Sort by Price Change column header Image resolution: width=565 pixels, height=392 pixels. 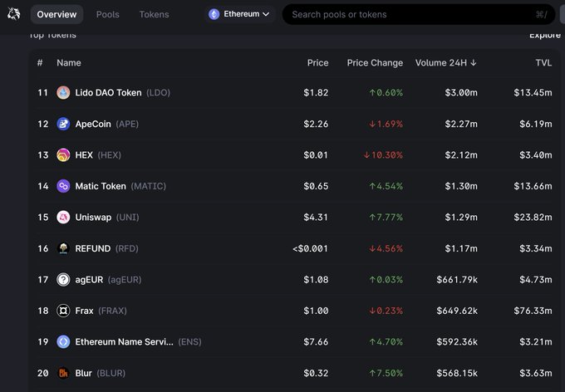(x=375, y=62)
